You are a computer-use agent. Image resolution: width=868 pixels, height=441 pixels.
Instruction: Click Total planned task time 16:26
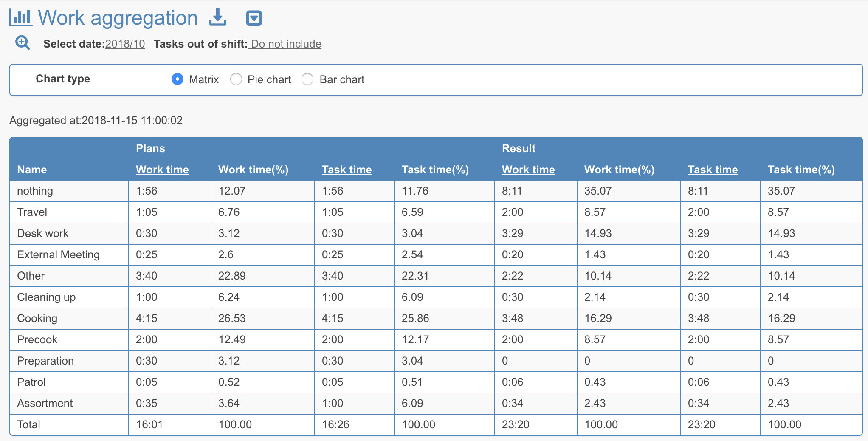[x=335, y=424]
